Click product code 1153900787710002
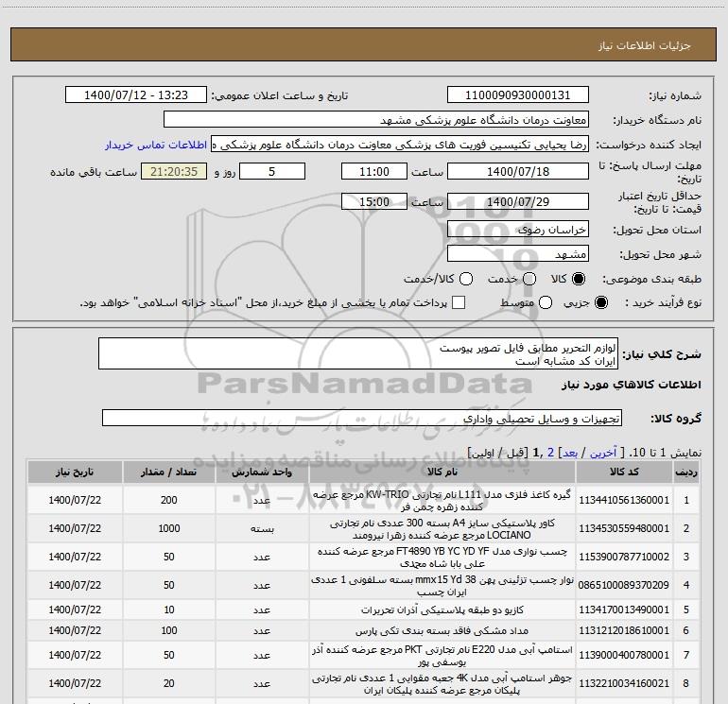 point(624,557)
